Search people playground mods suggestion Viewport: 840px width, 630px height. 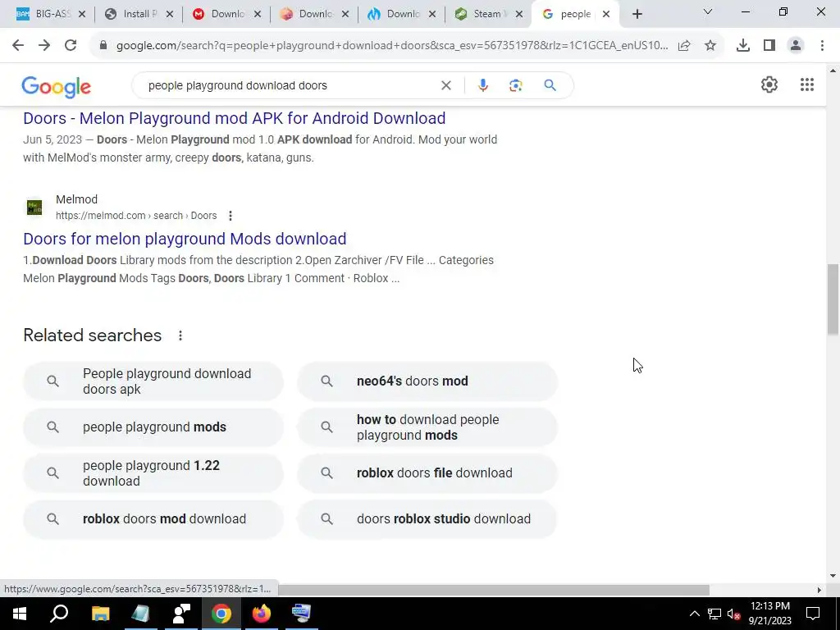coord(153,427)
